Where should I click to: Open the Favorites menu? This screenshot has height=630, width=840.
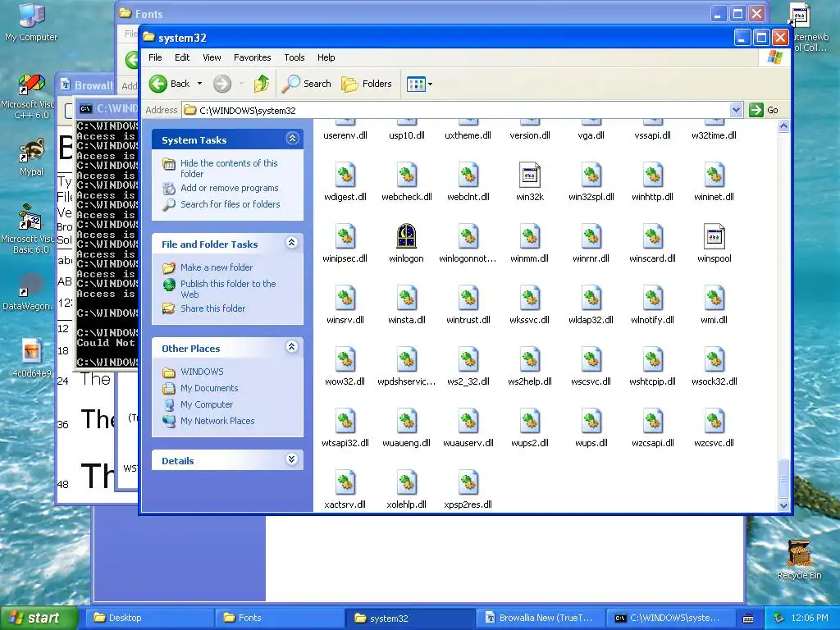pos(253,57)
